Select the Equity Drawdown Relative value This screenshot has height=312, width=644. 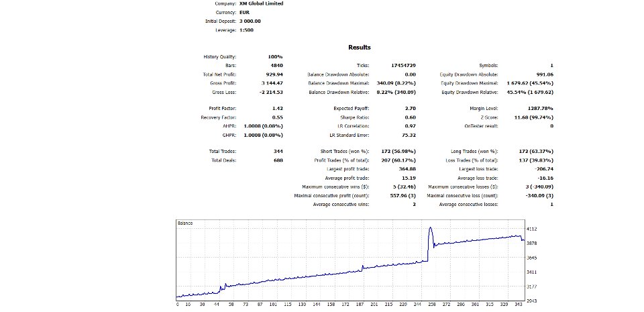[530, 93]
